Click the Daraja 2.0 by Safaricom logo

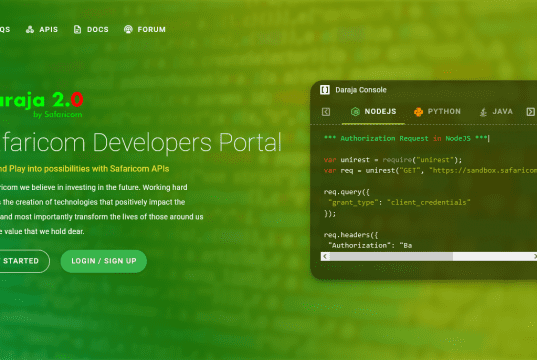point(41,104)
